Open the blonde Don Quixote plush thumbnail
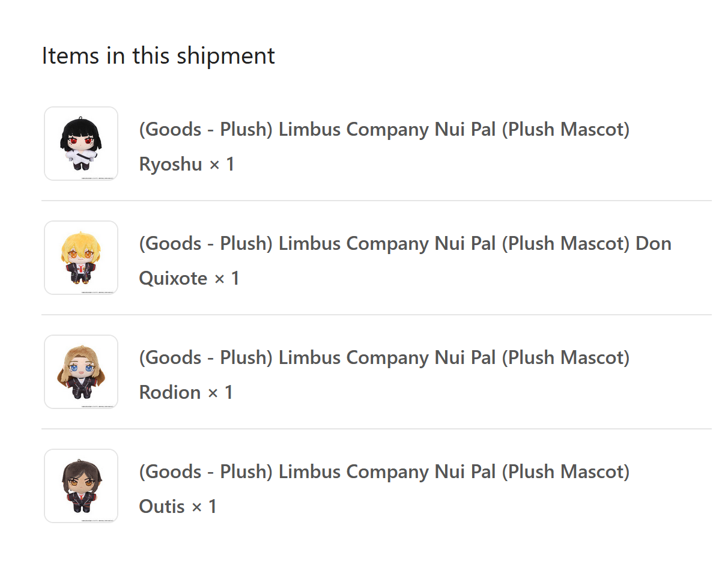The height and width of the screenshot is (567, 728). 81,258
